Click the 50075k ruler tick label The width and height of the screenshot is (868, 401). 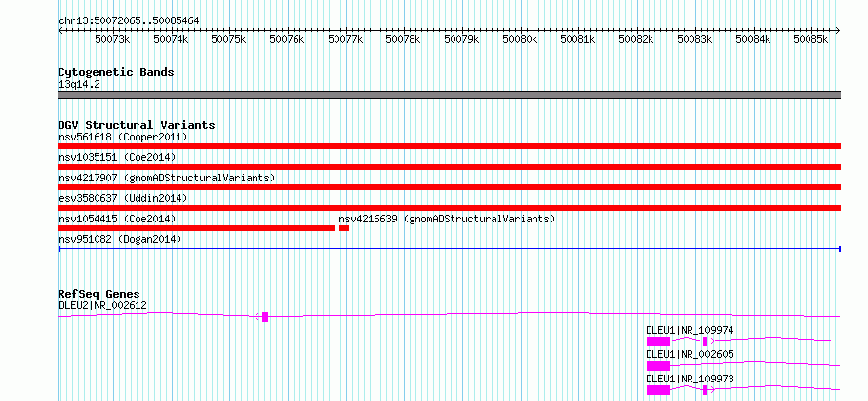pos(229,39)
